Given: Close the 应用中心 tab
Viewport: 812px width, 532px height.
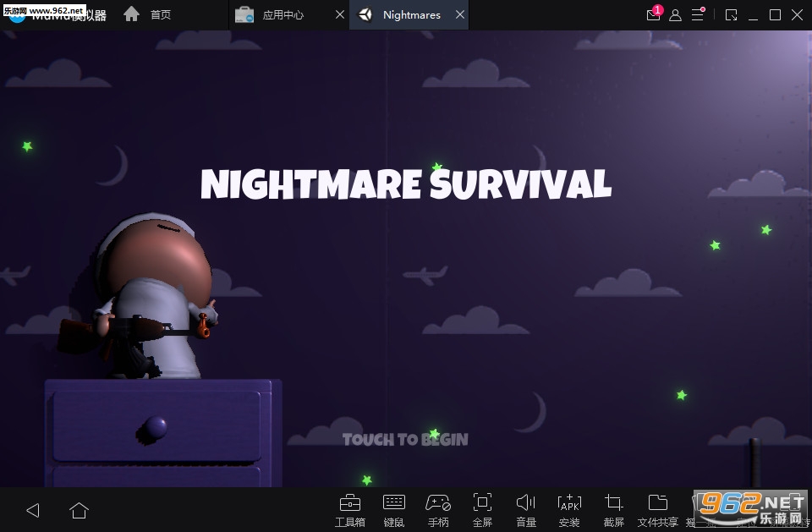Looking at the screenshot, I should tap(339, 15).
